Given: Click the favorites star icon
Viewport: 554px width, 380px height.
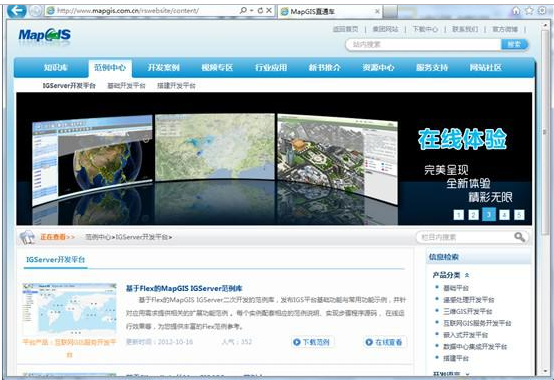Looking at the screenshot, I should pyautogui.click(x=529, y=11).
